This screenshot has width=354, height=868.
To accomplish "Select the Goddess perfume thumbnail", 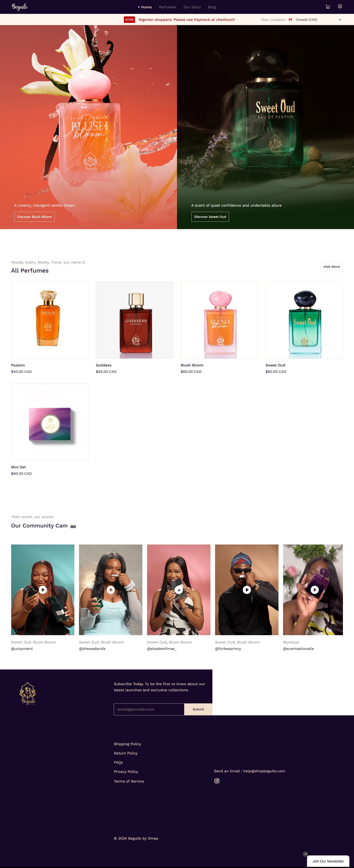I will point(135,320).
